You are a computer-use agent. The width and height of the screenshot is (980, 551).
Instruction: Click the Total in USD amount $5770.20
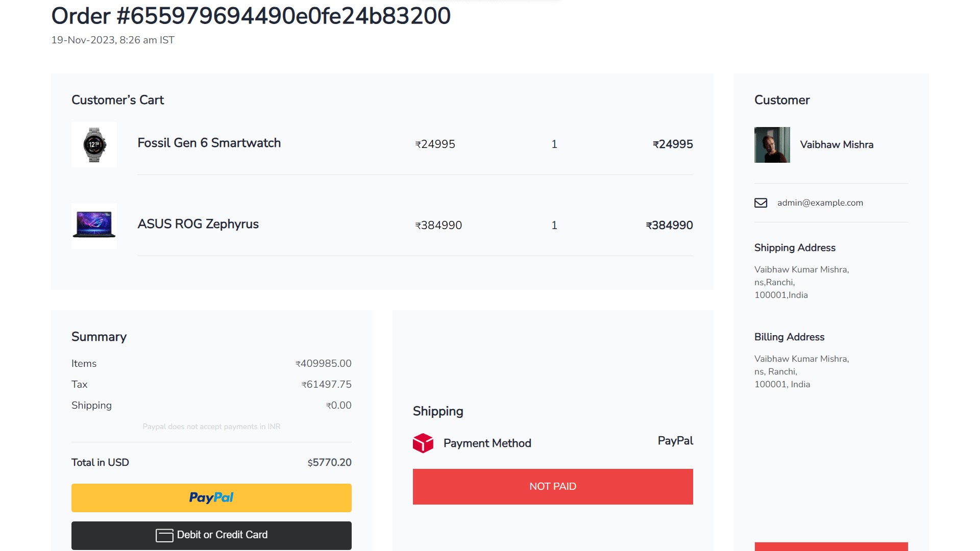(x=329, y=463)
